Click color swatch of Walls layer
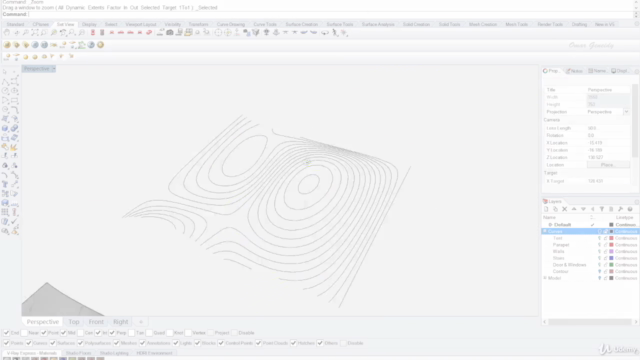 611,251
